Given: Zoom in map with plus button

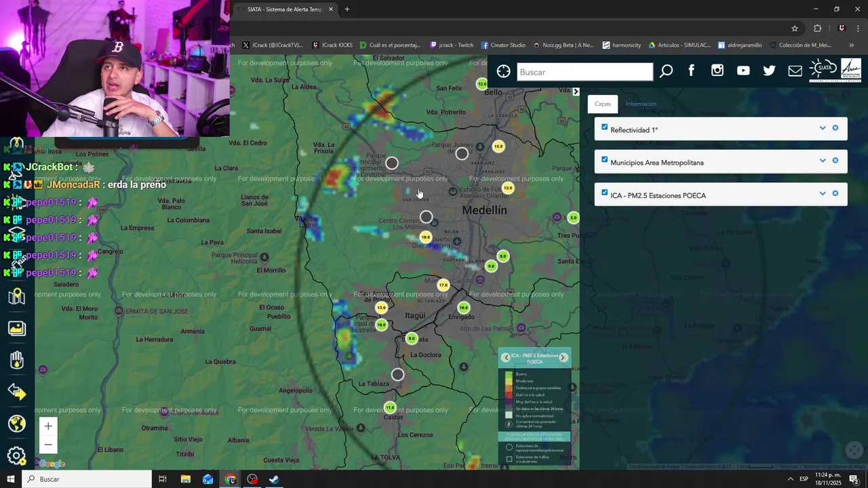Looking at the screenshot, I should (x=48, y=426).
